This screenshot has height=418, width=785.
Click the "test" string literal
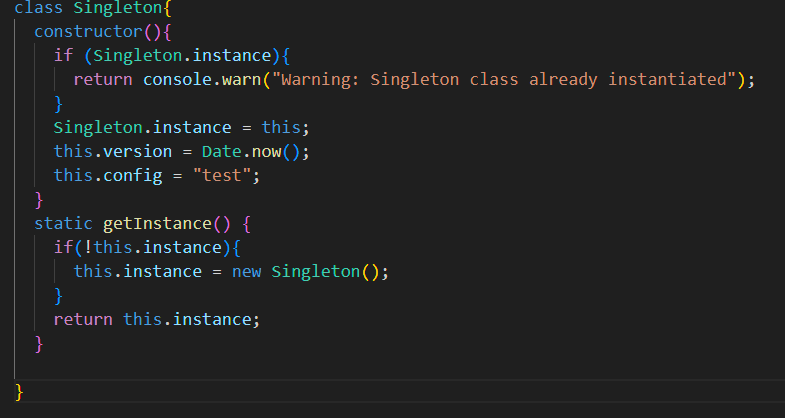click(x=222, y=175)
